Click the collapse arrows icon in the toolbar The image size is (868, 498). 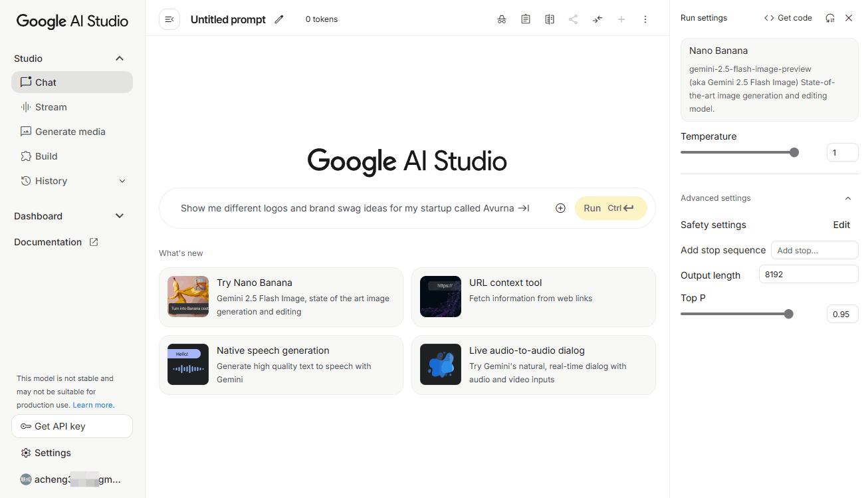click(597, 19)
